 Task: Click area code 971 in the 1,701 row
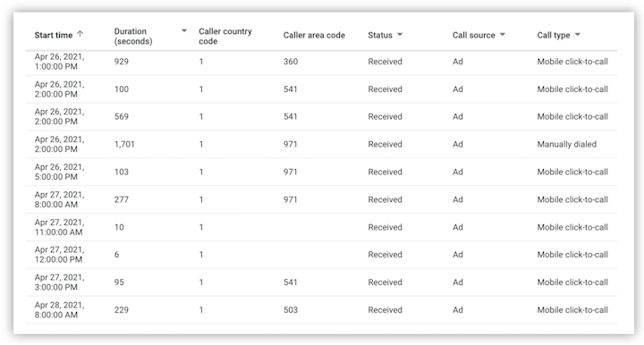[290, 145]
